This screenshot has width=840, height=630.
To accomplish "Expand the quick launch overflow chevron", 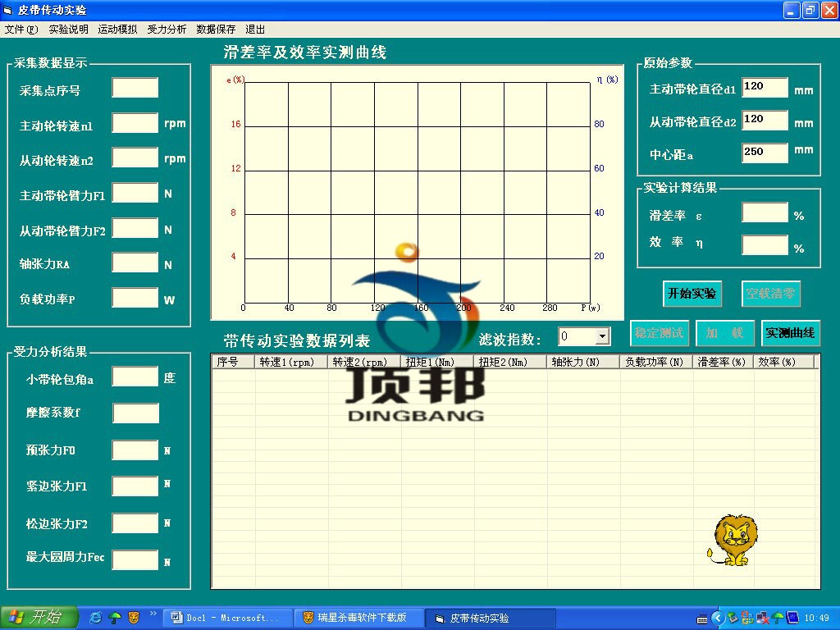I will tap(153, 615).
